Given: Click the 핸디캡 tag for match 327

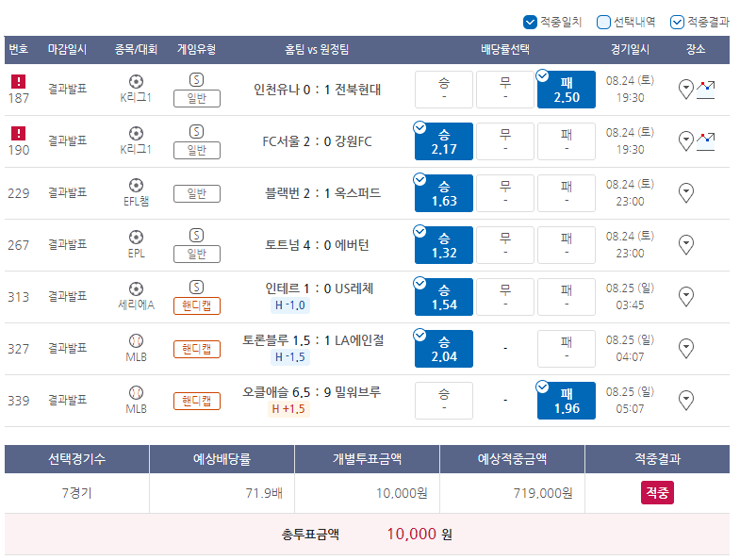Looking at the screenshot, I should point(196,349).
